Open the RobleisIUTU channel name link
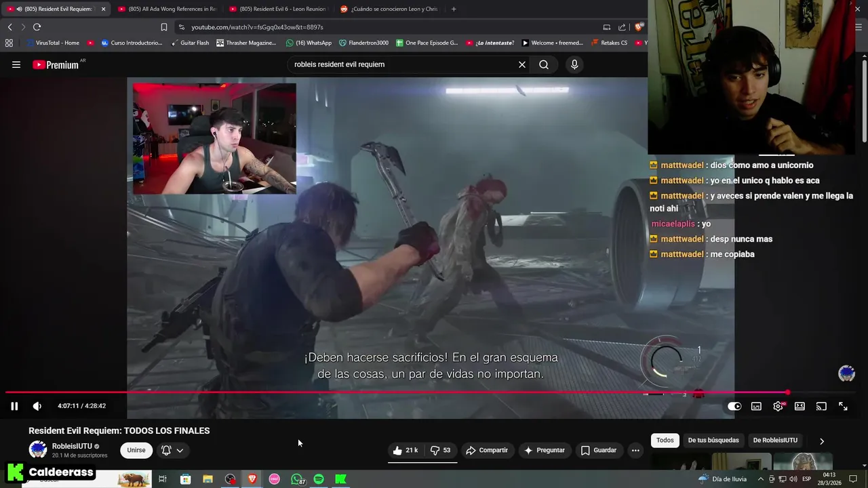Viewport: 868px width, 488px height. pos(72,446)
